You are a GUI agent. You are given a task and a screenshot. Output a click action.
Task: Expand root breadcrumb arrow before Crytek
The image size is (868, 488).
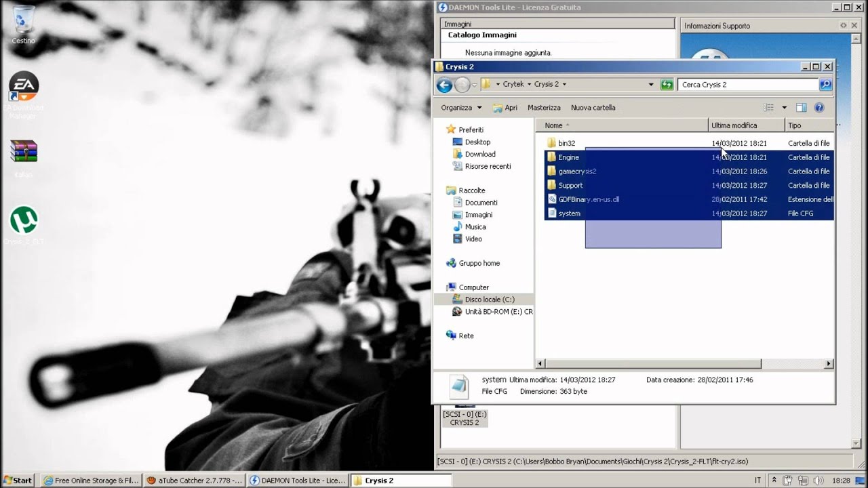498,85
